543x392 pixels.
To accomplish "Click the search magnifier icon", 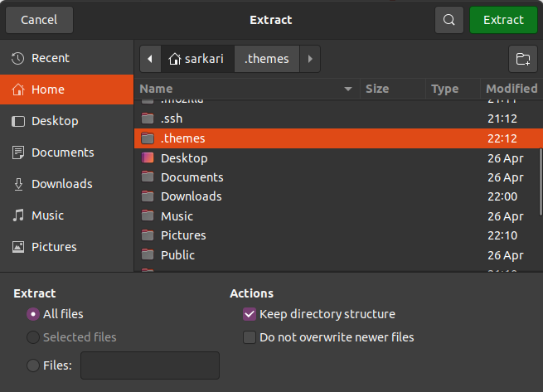I will point(448,20).
